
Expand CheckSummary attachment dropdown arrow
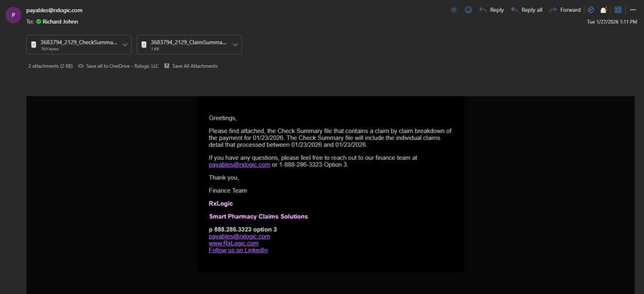[x=125, y=45]
